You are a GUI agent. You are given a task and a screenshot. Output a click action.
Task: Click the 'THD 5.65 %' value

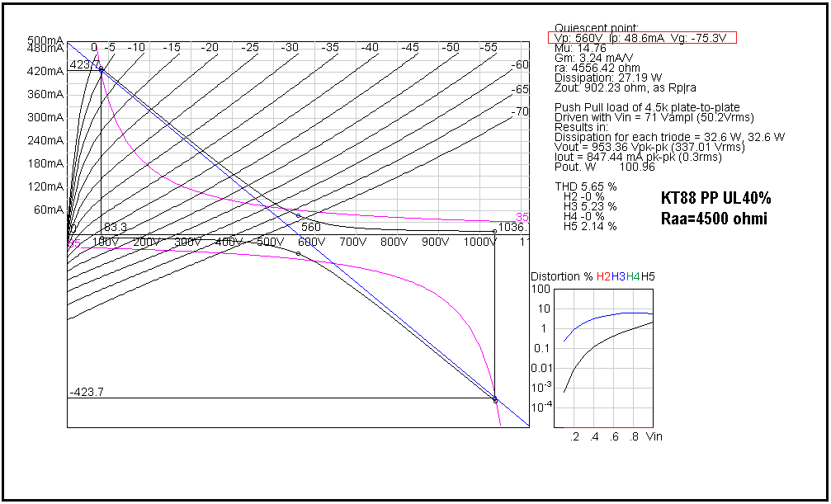(586, 187)
